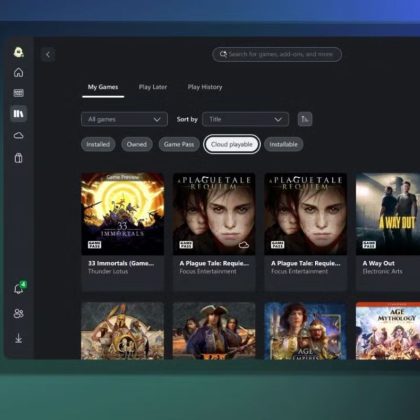Disable the Cloud playable filter
Screen dimensions: 420x420
pos(232,144)
